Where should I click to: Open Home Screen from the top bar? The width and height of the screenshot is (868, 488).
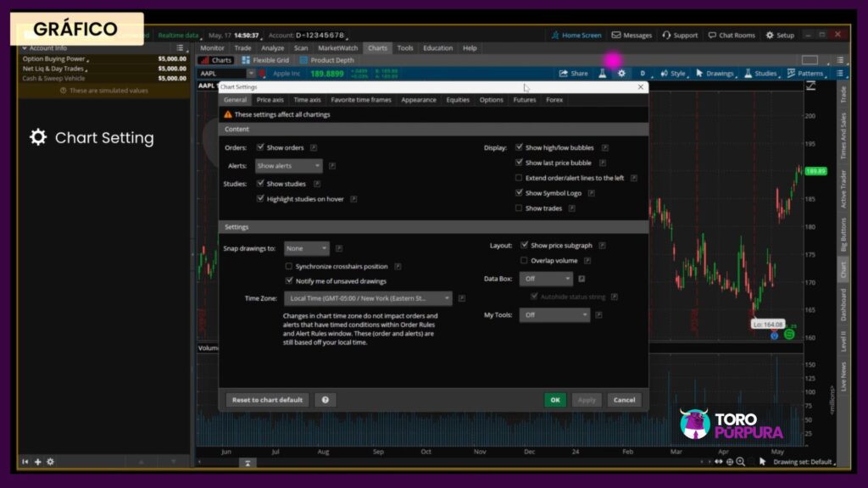(576, 35)
